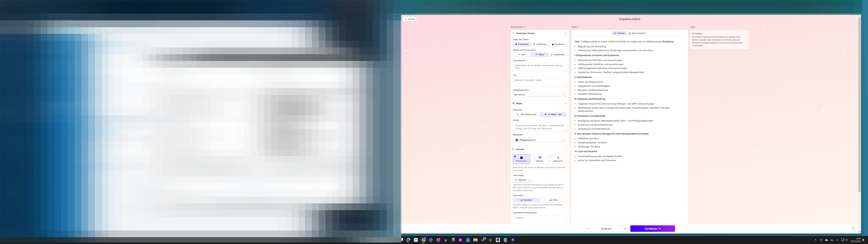Open the LT app in the taskbar
This screenshot has width=868, height=244.
click(416, 240)
